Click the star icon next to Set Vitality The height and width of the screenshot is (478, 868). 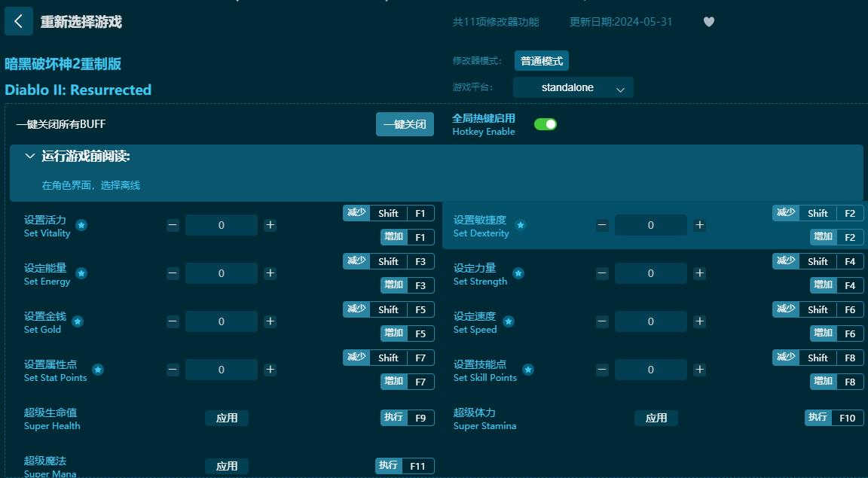(81, 224)
